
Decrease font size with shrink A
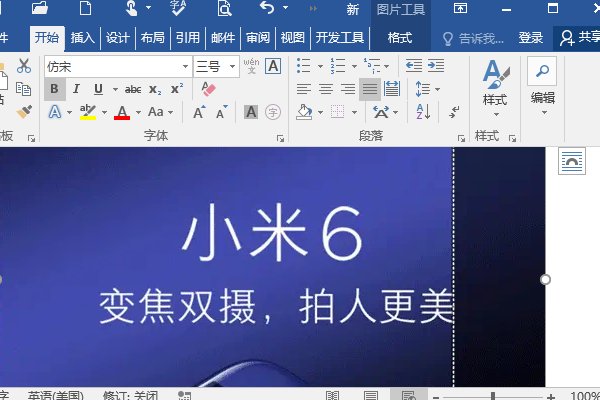pyautogui.click(x=222, y=112)
